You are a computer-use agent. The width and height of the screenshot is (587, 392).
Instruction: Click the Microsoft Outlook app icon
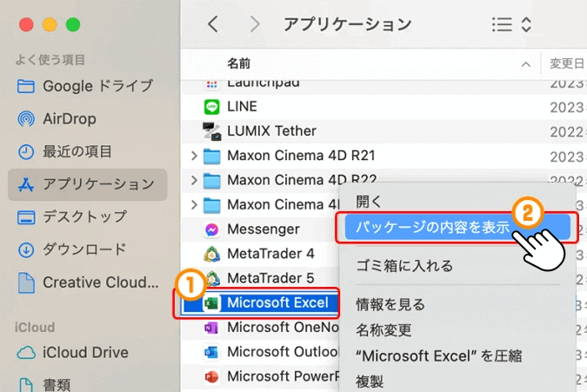211,352
